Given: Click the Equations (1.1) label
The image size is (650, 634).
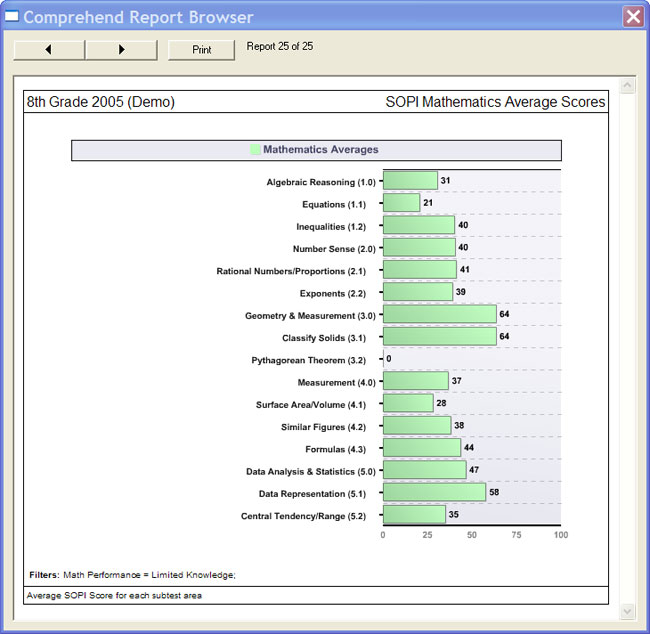Looking at the screenshot, I should (334, 204).
